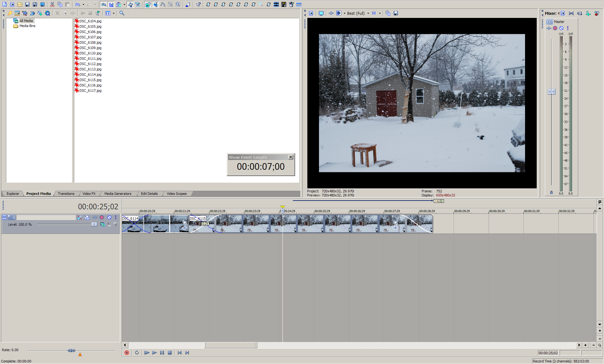The width and height of the screenshot is (604, 364).
Task: Open the Auto Ripple mode dropdown arrow
Action: [124, 4]
